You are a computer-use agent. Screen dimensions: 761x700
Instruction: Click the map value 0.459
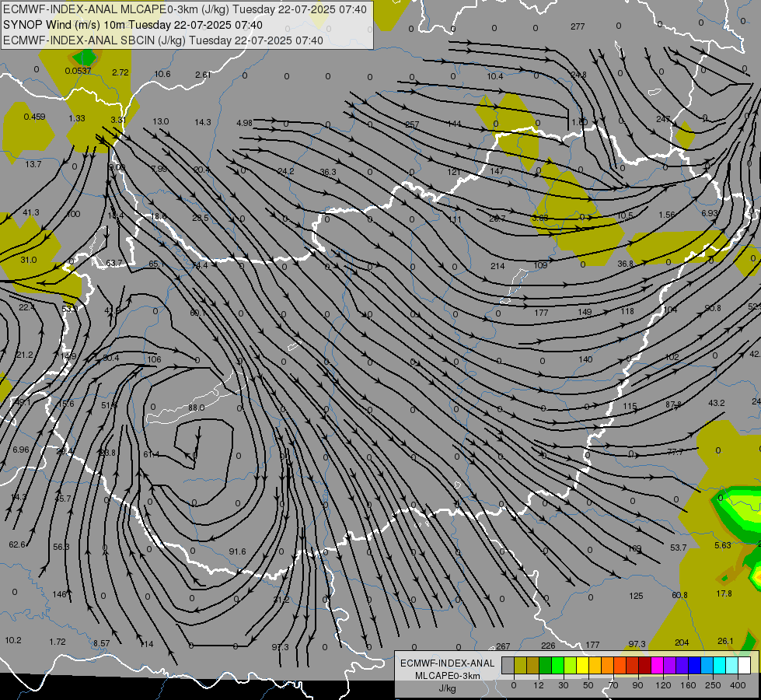tap(34, 117)
